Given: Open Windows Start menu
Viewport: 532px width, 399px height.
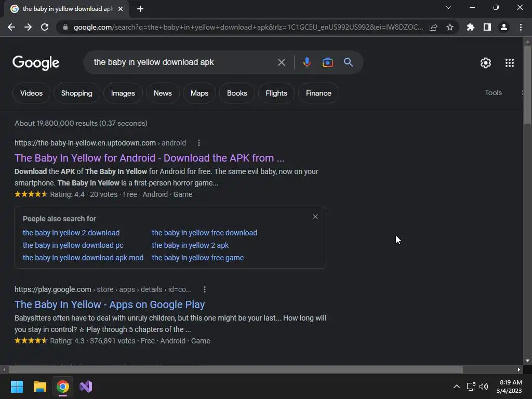Looking at the screenshot, I should click(17, 387).
